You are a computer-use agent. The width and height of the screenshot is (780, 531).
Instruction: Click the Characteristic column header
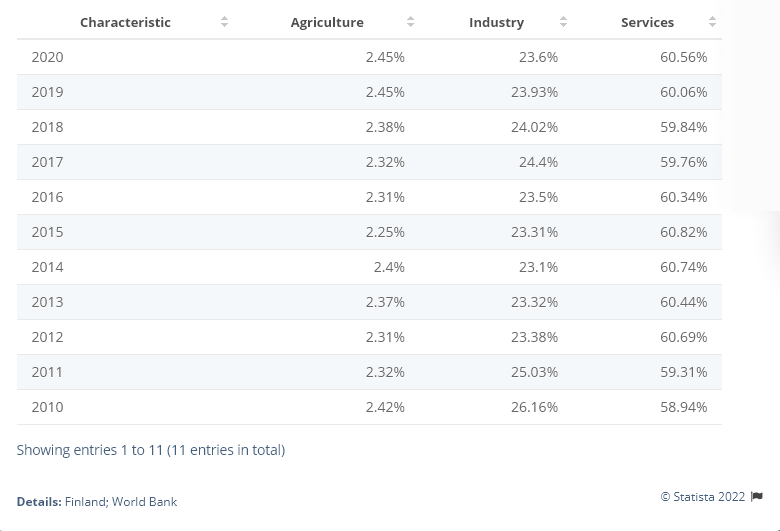tap(125, 22)
